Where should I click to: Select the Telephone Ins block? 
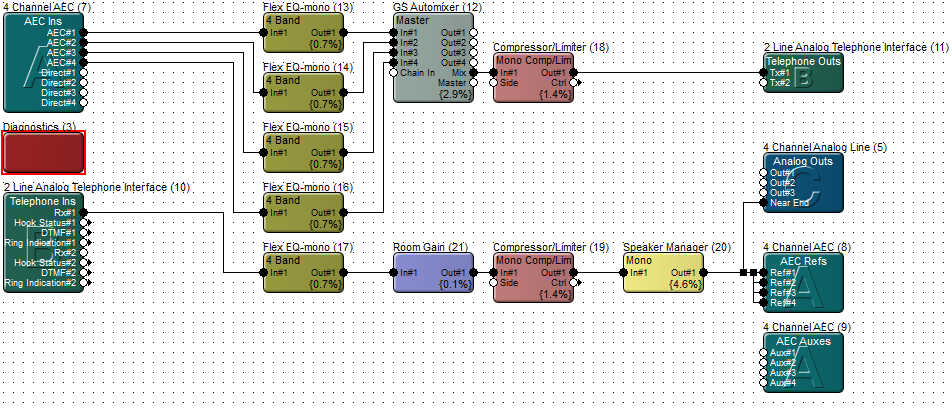tap(43, 243)
